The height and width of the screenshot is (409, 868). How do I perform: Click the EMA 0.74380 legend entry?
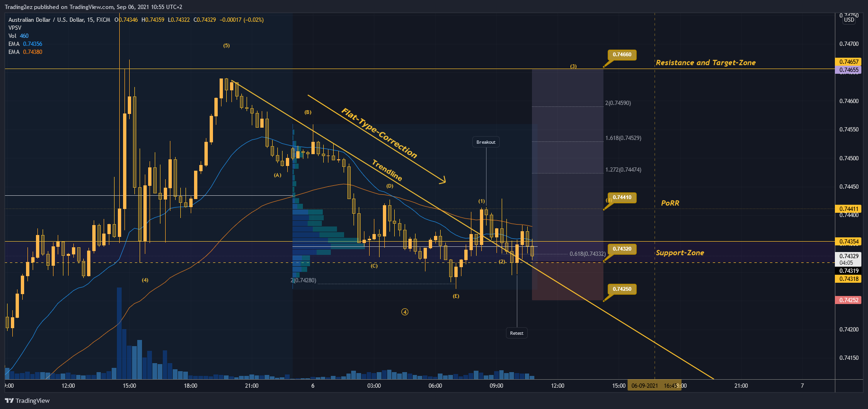tap(25, 52)
